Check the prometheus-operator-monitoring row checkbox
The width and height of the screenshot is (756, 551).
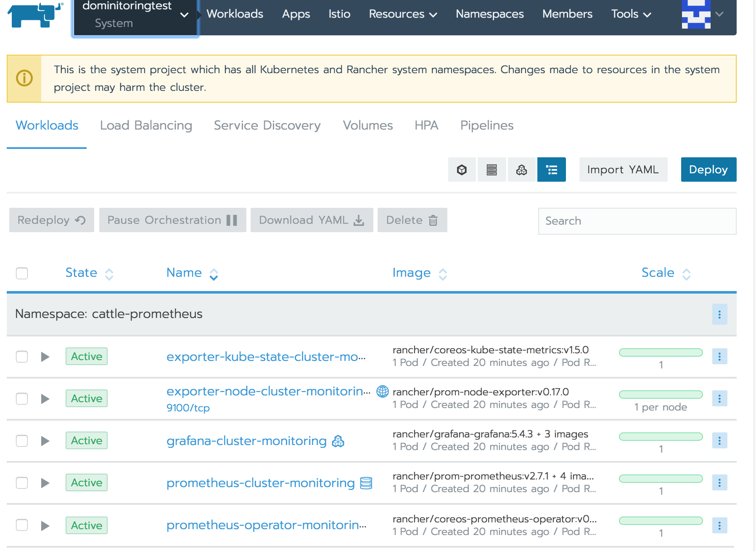click(x=21, y=525)
